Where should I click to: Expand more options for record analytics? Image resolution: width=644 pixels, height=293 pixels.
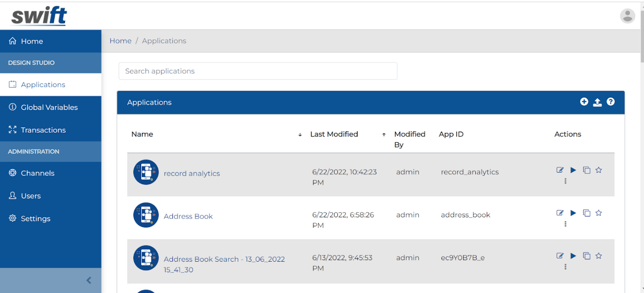565,181
